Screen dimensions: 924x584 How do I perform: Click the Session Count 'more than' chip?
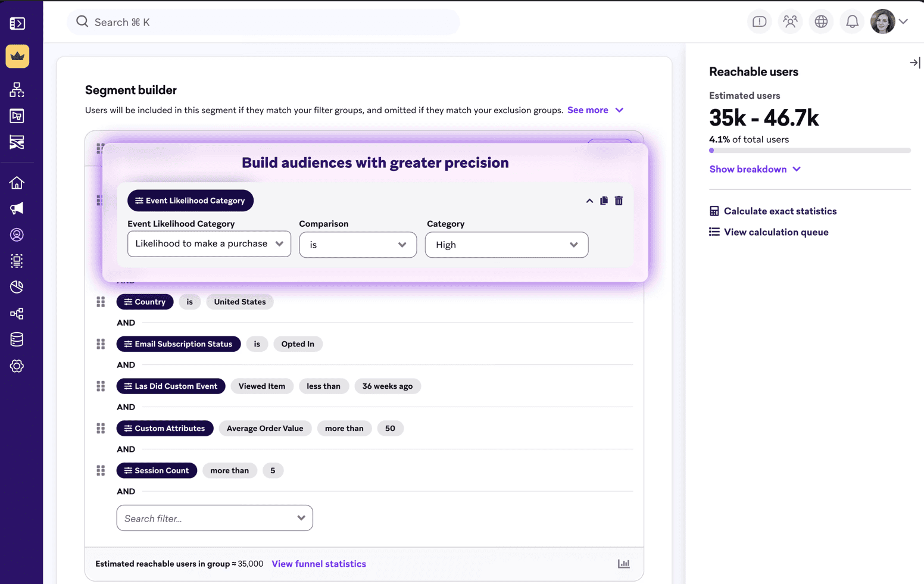pyautogui.click(x=229, y=470)
